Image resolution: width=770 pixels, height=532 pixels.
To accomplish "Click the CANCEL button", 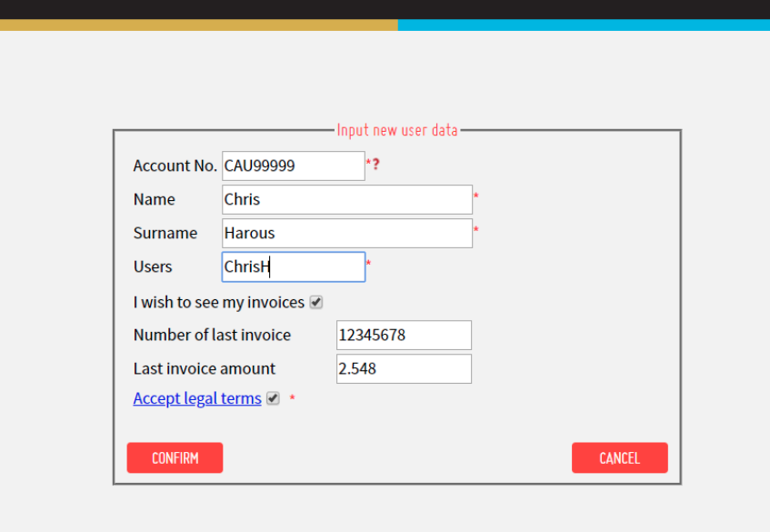I will (x=620, y=457).
